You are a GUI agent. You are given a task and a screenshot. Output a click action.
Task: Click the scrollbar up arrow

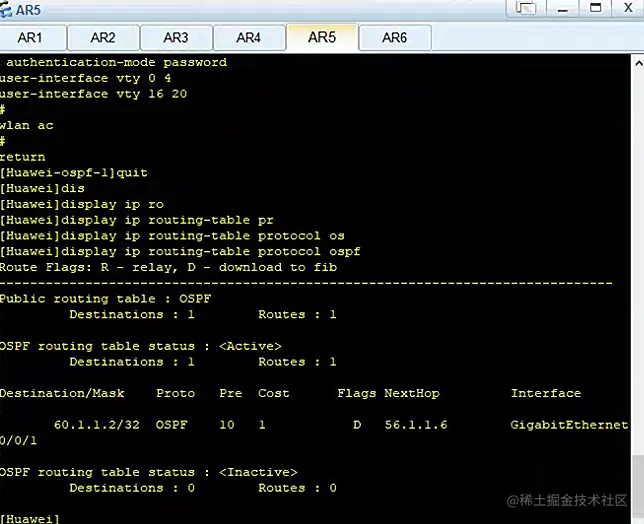638,63
